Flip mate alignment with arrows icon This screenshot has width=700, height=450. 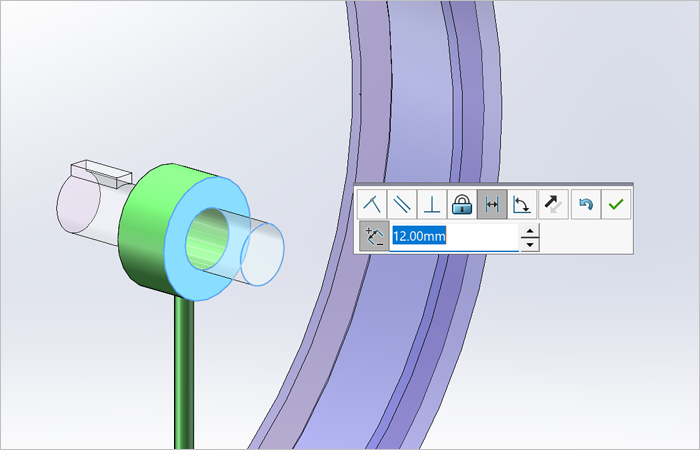click(x=554, y=204)
